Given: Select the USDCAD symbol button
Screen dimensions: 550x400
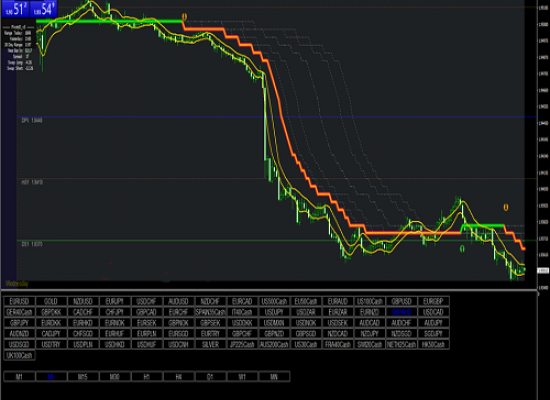Looking at the screenshot, I should (433, 312).
